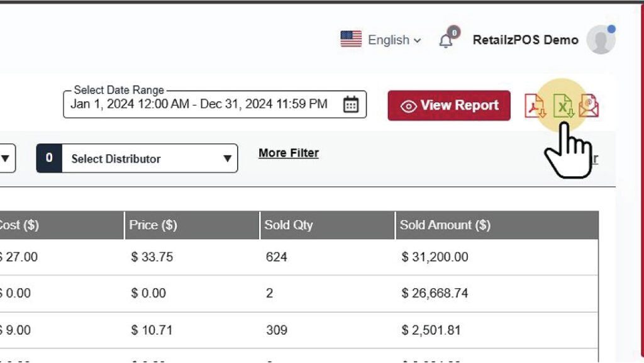Select the 624 sold quantity cell
644x363 pixels.
point(276,257)
